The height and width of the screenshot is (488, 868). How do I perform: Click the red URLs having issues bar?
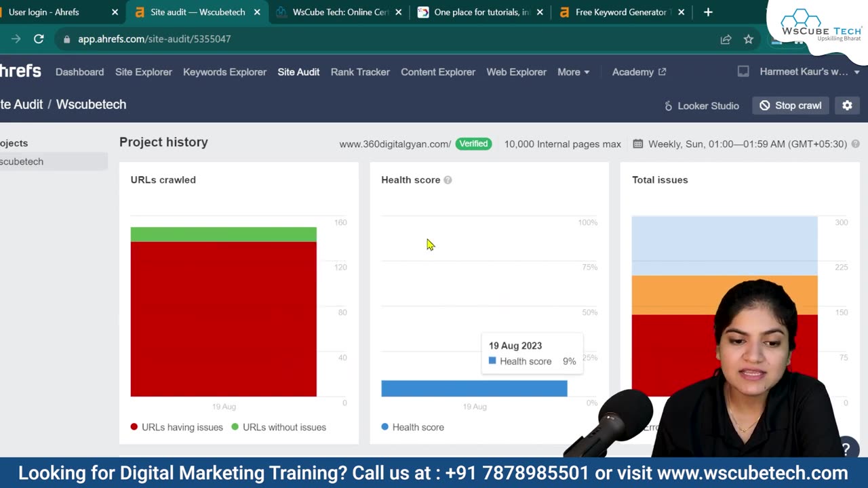[x=223, y=319]
